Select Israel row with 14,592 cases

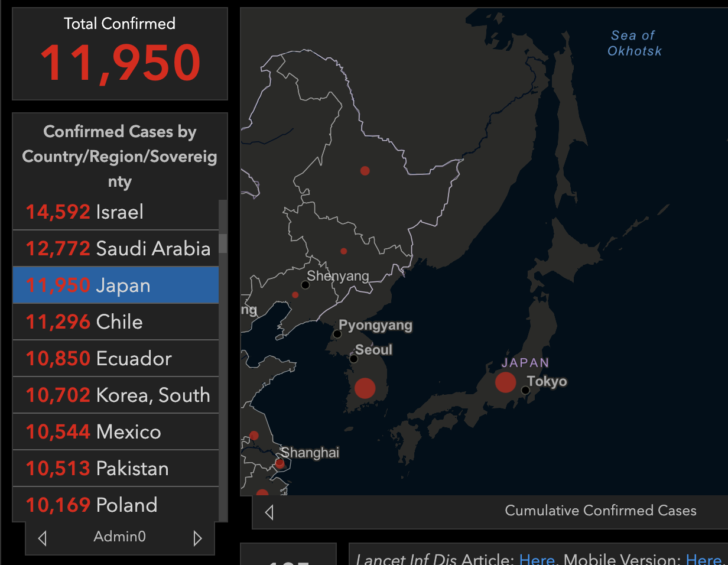coord(116,212)
